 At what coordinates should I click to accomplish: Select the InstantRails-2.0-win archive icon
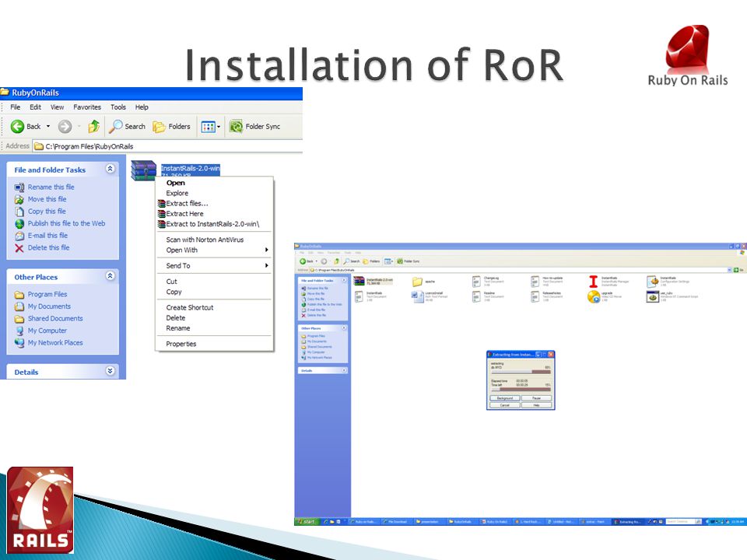pyautogui.click(x=143, y=170)
